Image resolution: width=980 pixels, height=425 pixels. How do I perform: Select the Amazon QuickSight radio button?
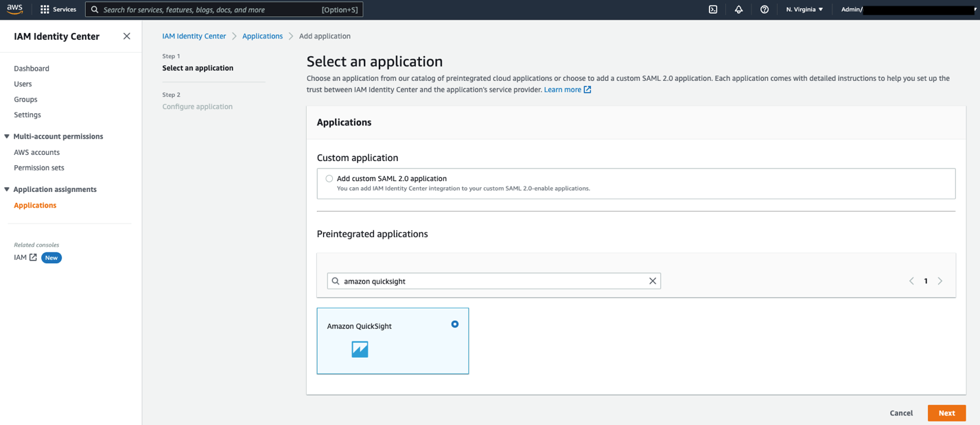(x=455, y=324)
